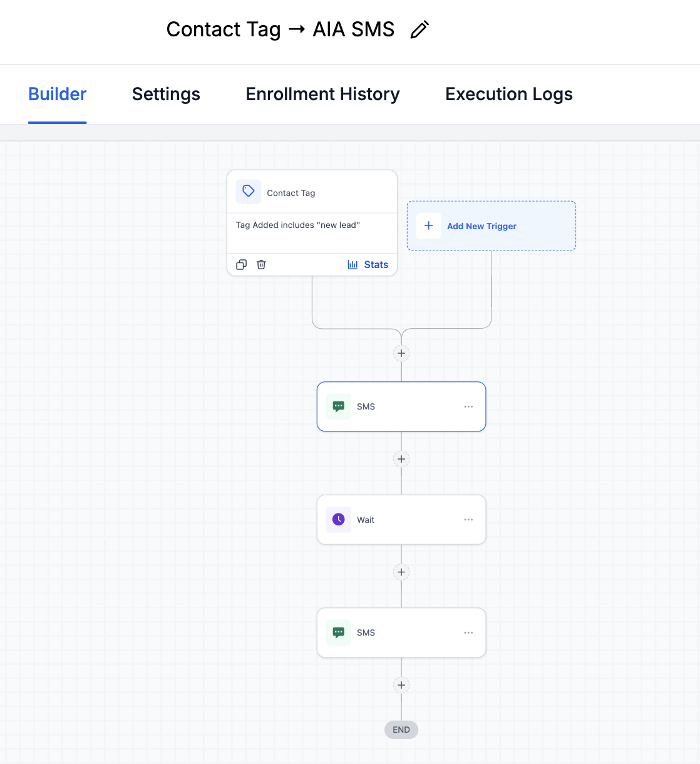The width and height of the screenshot is (700, 764).
Task: Add a step between the trigger and first SMS
Action: tap(401, 353)
